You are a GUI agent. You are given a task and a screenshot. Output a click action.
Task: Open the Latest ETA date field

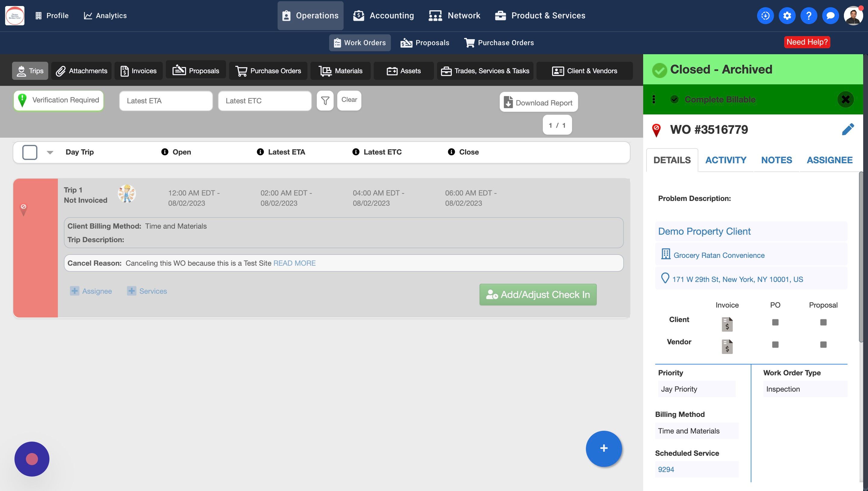click(x=166, y=101)
